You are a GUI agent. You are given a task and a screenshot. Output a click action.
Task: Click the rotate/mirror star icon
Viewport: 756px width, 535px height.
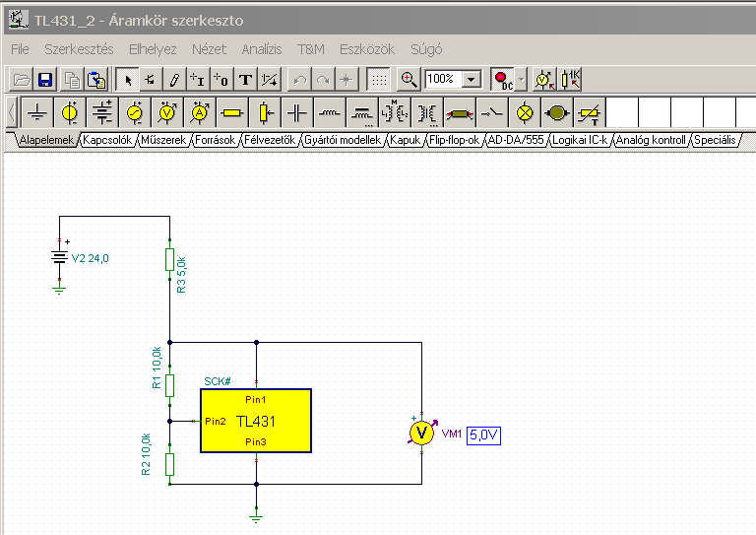coord(346,80)
